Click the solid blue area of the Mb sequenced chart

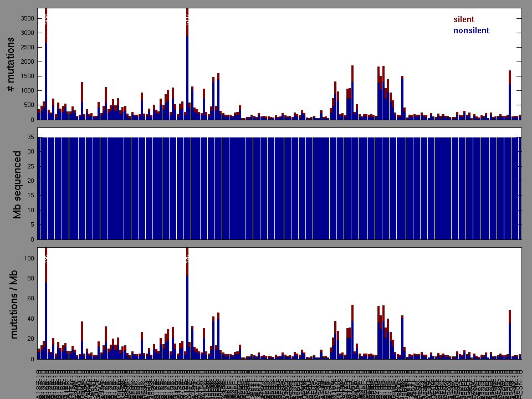pos(277,188)
